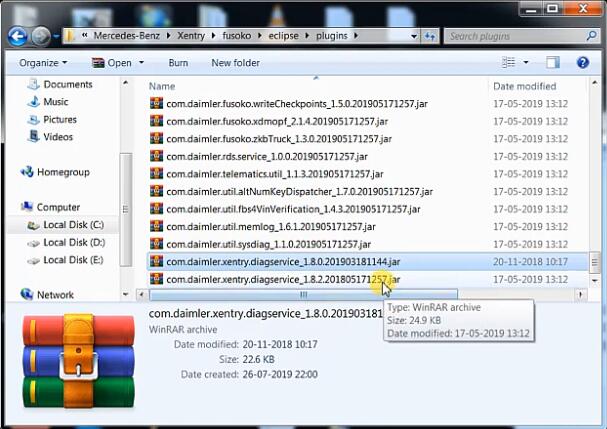The image size is (607, 429).
Task: Select fusoko in the address path
Action: tap(237, 36)
